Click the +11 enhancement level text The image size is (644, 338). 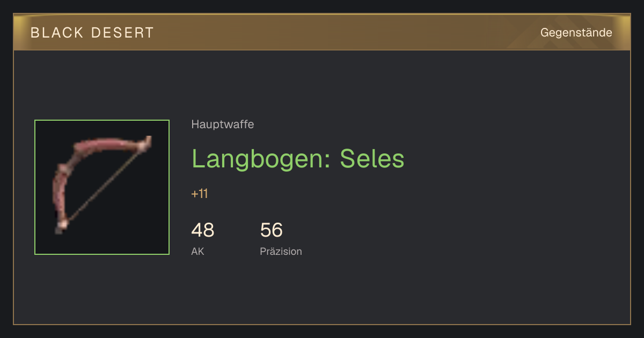(x=200, y=194)
